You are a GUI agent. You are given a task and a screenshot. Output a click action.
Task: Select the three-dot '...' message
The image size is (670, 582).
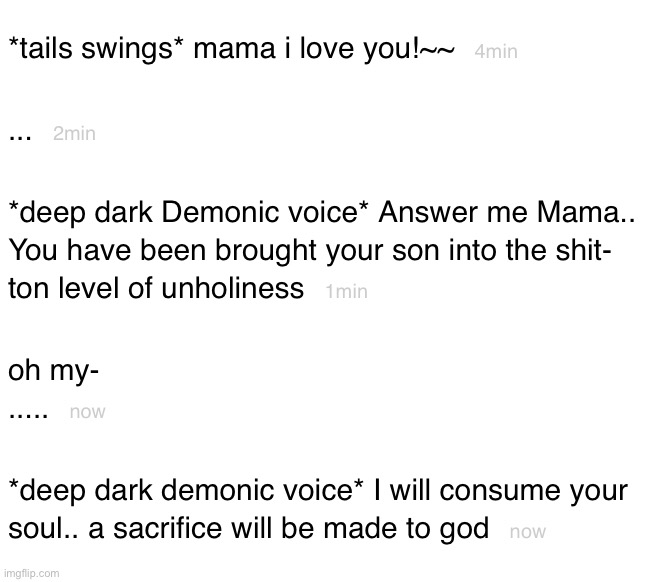pyautogui.click(x=20, y=138)
